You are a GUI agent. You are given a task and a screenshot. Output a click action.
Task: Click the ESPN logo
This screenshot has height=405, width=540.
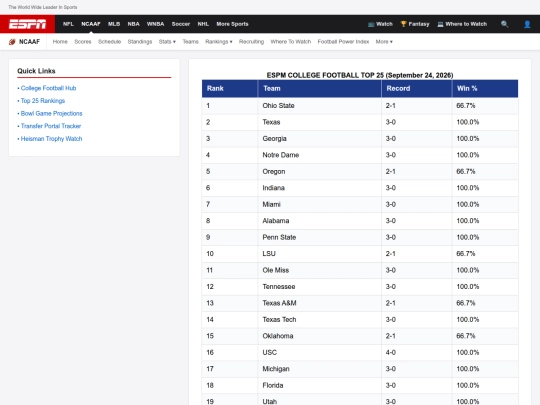27,24
